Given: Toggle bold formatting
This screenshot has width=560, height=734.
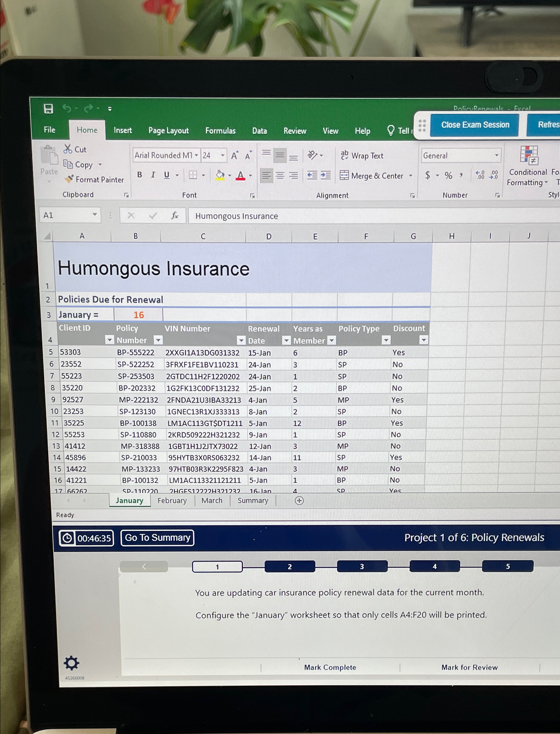Looking at the screenshot, I should 140,175.
